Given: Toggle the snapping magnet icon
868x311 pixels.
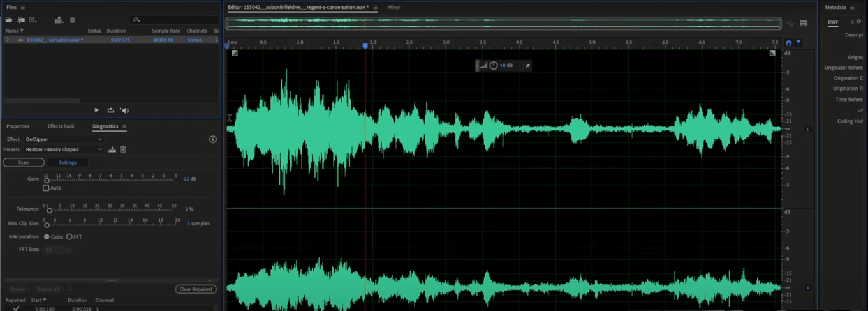Looking at the screenshot, I should tap(788, 43).
